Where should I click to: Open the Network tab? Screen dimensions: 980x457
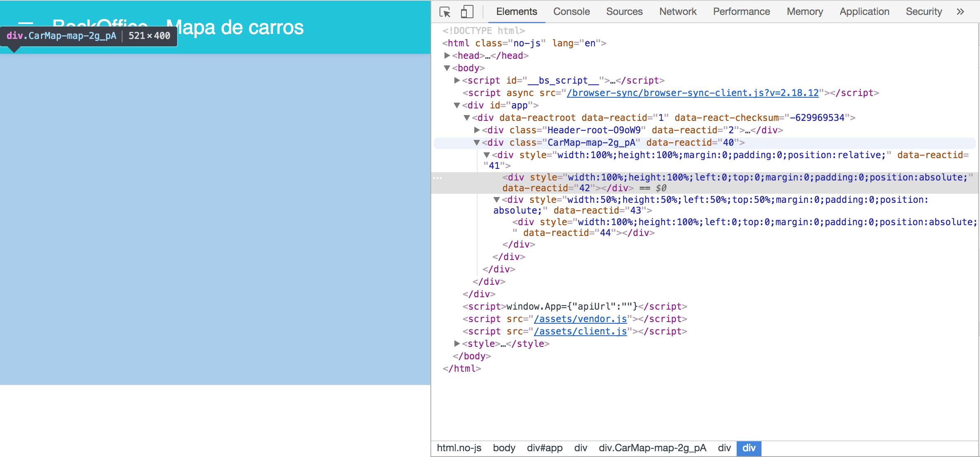click(677, 12)
